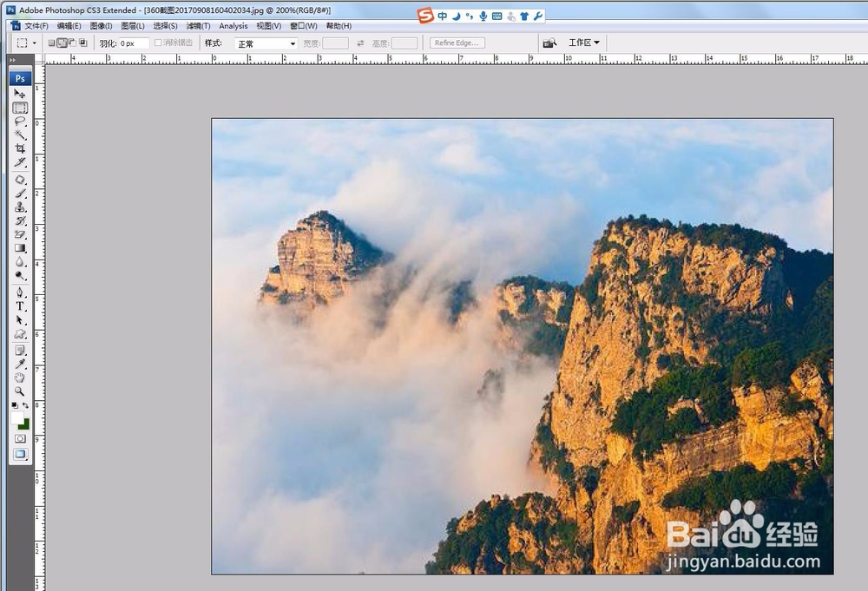
Task: Click the 高度 height input field
Action: click(404, 43)
